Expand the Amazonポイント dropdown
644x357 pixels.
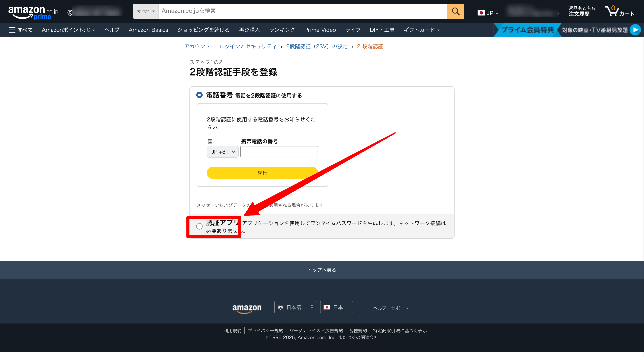pyautogui.click(x=68, y=30)
